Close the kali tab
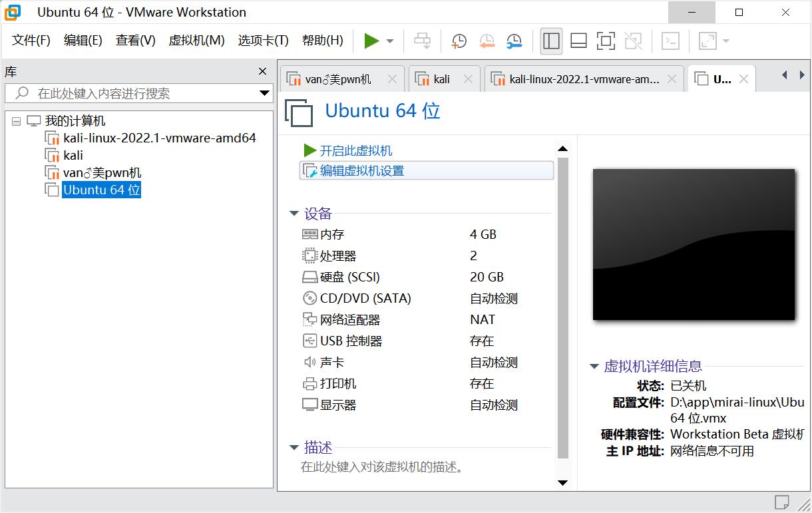 (468, 79)
